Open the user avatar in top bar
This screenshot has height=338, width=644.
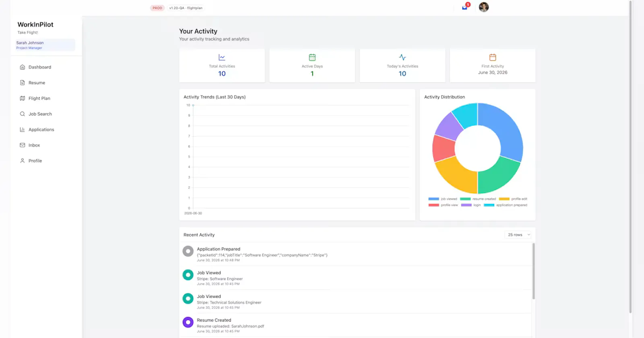click(484, 7)
